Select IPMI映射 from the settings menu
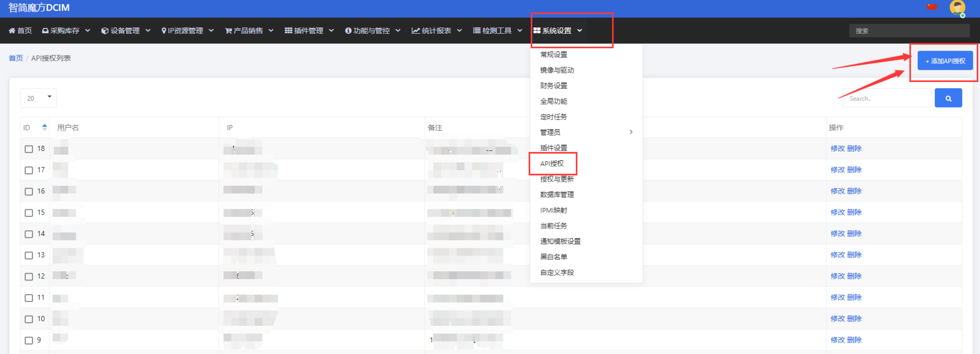Image resolution: width=980 pixels, height=354 pixels. tap(554, 210)
